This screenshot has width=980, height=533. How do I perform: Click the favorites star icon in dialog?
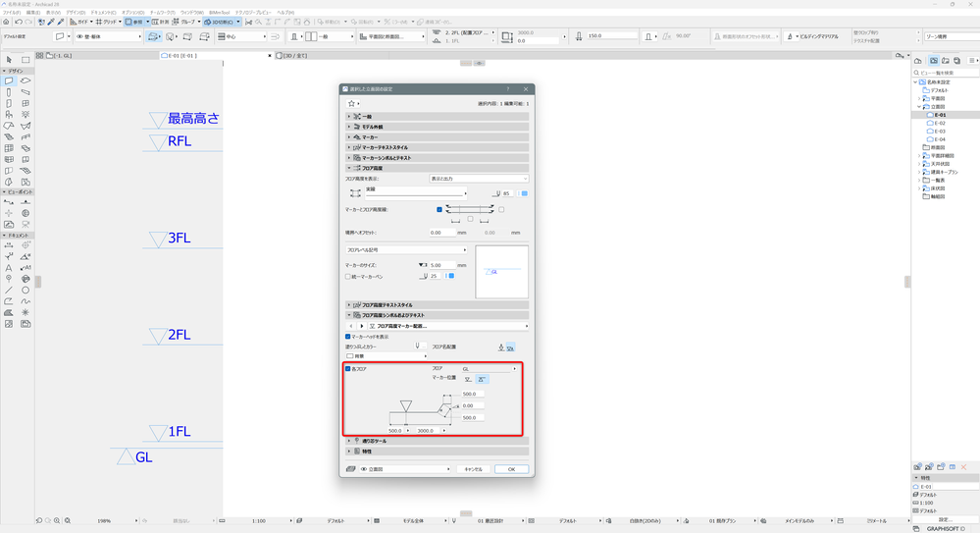(351, 104)
